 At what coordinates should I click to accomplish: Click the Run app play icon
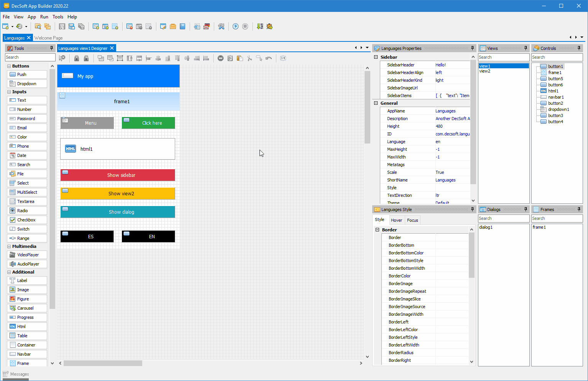click(235, 26)
